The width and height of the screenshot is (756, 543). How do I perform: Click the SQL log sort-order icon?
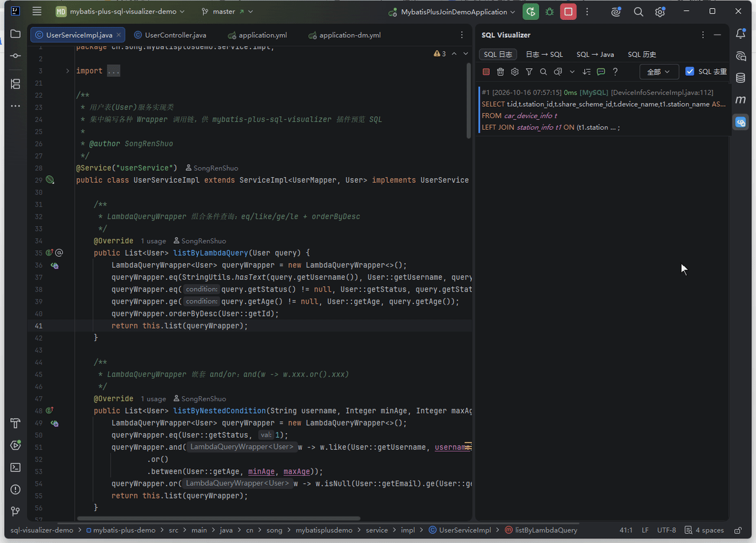click(586, 71)
